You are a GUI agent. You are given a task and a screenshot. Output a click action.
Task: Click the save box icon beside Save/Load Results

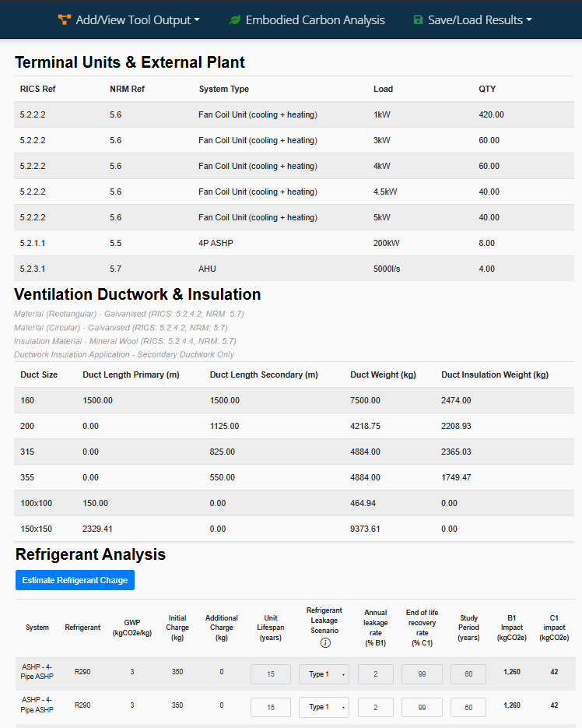pyautogui.click(x=419, y=21)
